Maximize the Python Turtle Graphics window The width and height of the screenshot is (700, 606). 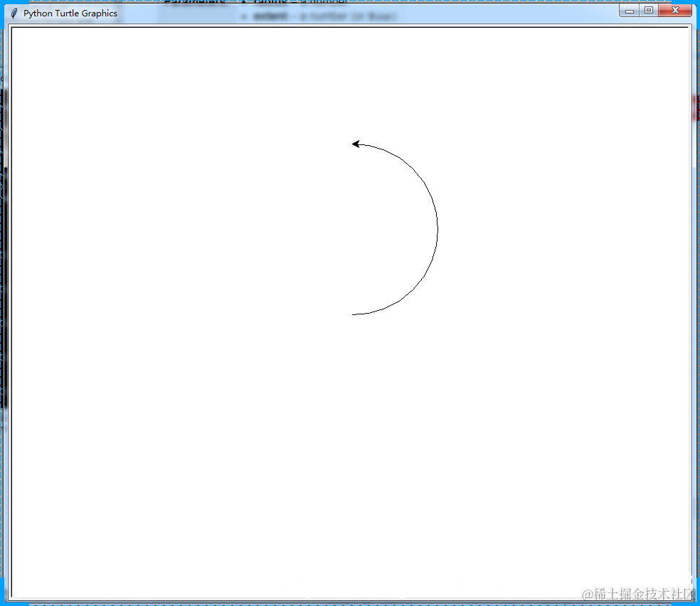pos(649,10)
